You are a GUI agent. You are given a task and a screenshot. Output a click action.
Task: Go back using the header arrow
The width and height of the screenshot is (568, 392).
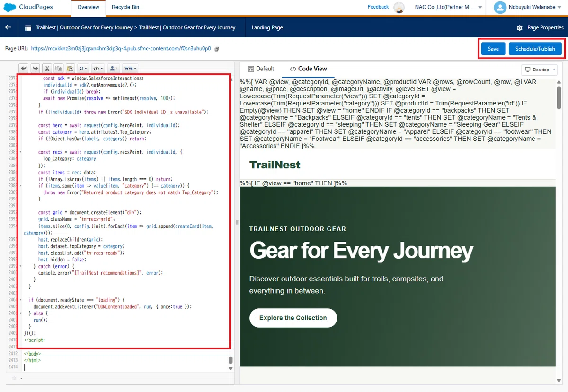pos(8,27)
